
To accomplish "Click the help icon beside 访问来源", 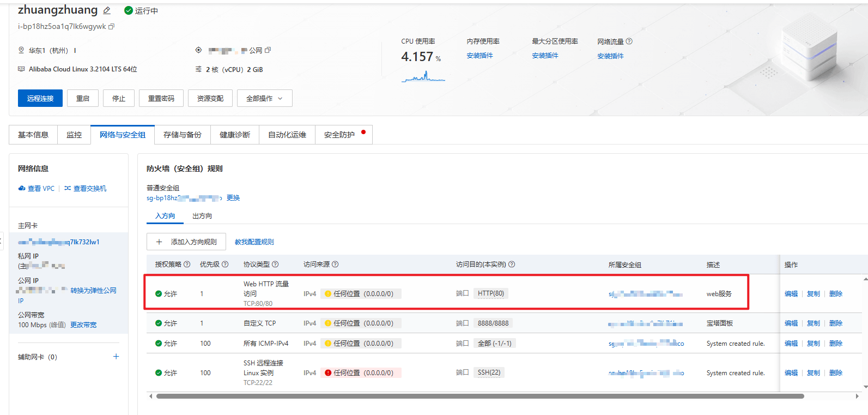I will (x=335, y=264).
